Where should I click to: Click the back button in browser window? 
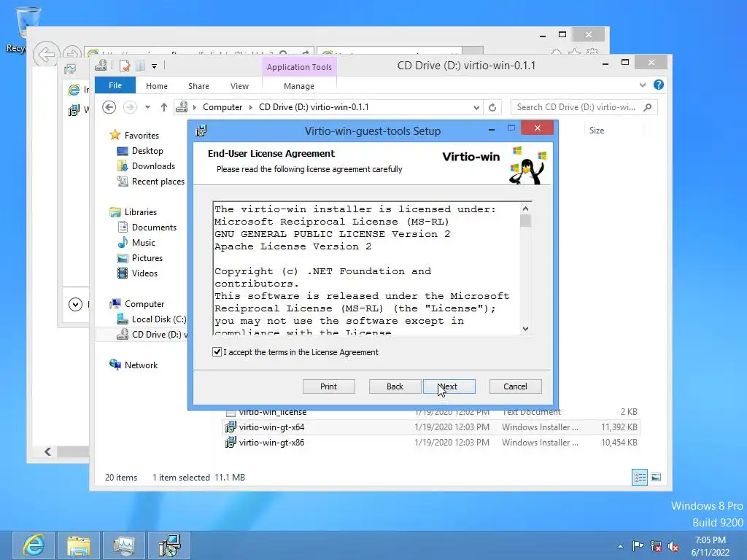tap(46, 54)
